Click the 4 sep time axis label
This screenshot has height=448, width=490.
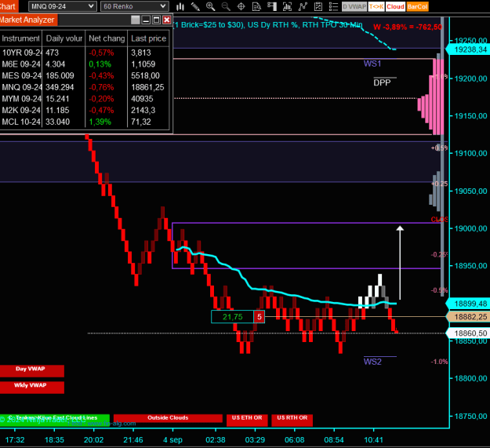172,440
